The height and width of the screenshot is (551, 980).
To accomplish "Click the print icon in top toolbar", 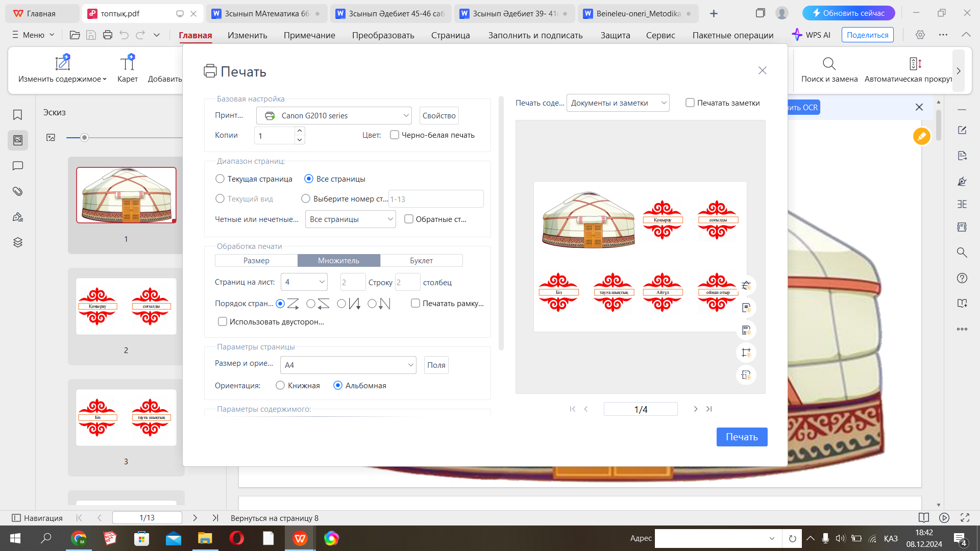I will [107, 35].
